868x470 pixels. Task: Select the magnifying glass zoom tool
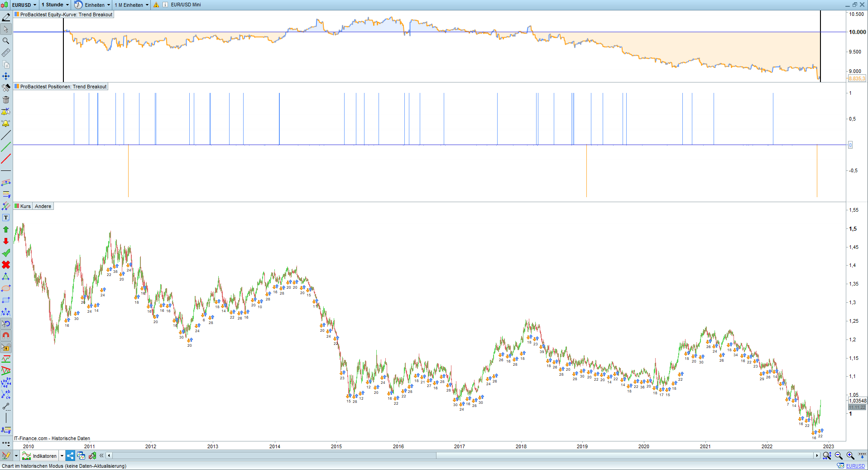6,41
